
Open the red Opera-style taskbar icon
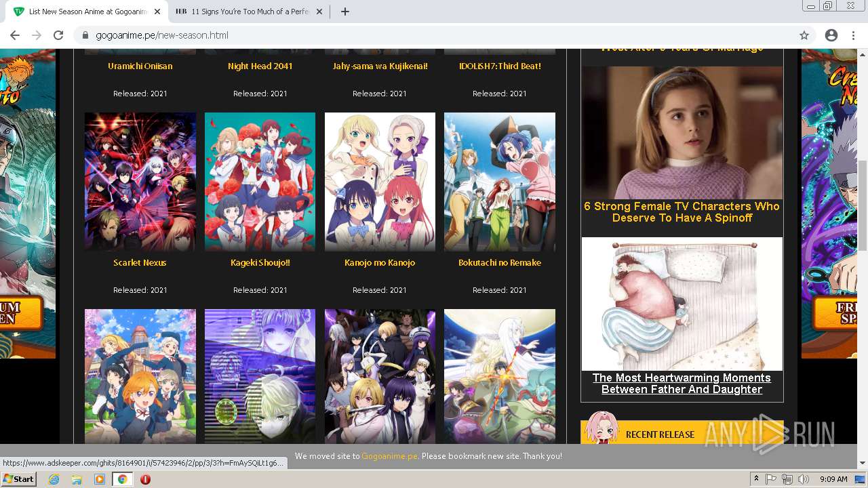(x=145, y=479)
